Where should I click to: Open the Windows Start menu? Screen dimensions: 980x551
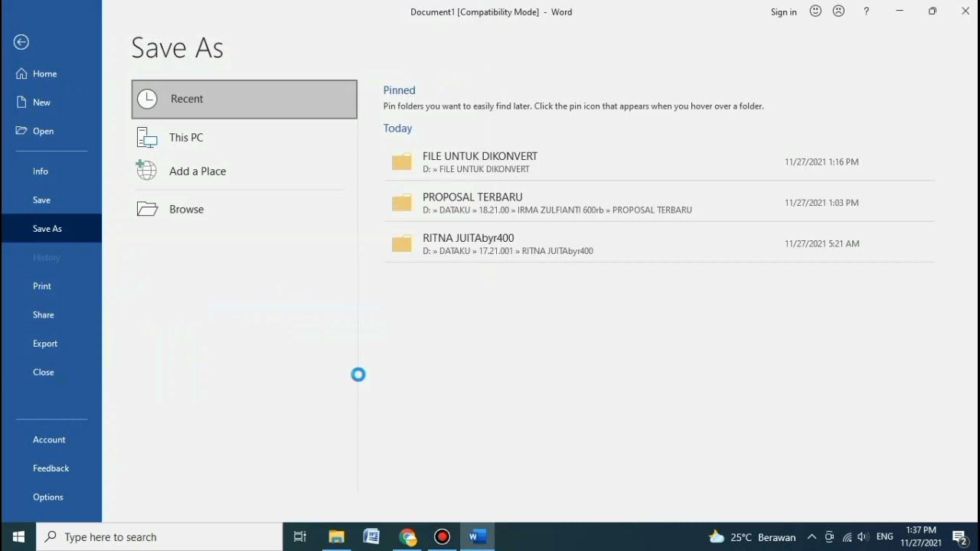pyautogui.click(x=18, y=537)
